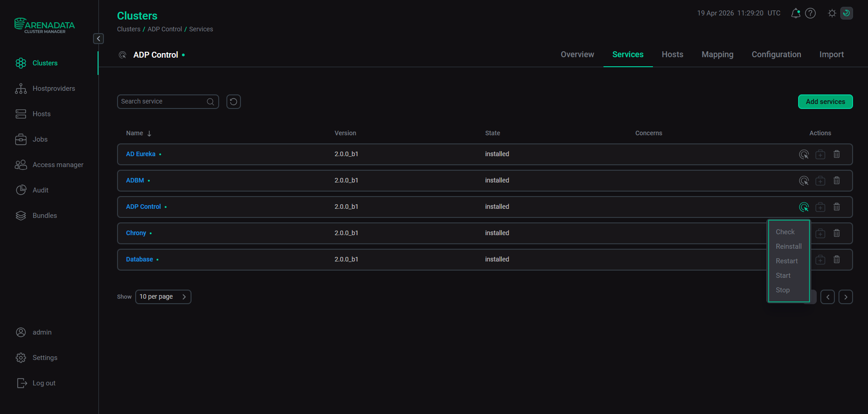868x414 pixels.
Task: Select the Services tab
Action: (x=628, y=54)
